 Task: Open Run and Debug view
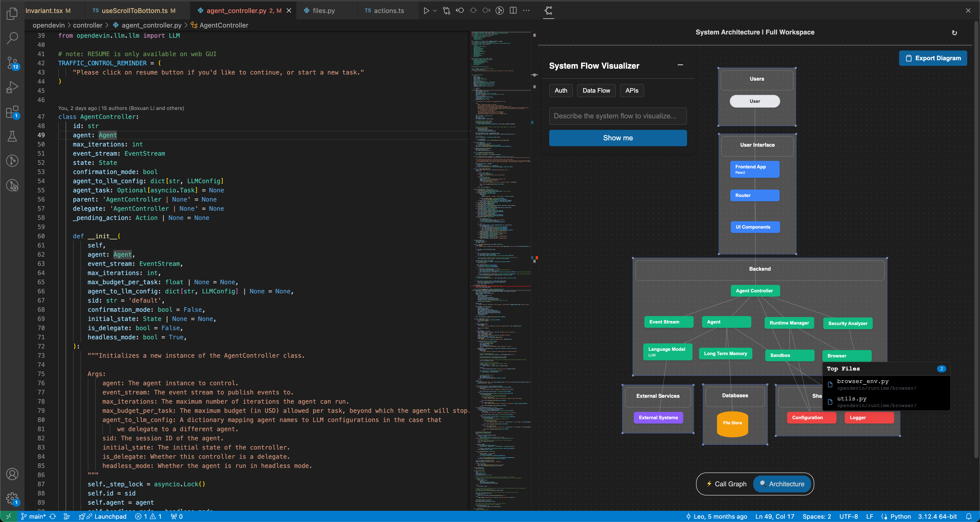12,87
